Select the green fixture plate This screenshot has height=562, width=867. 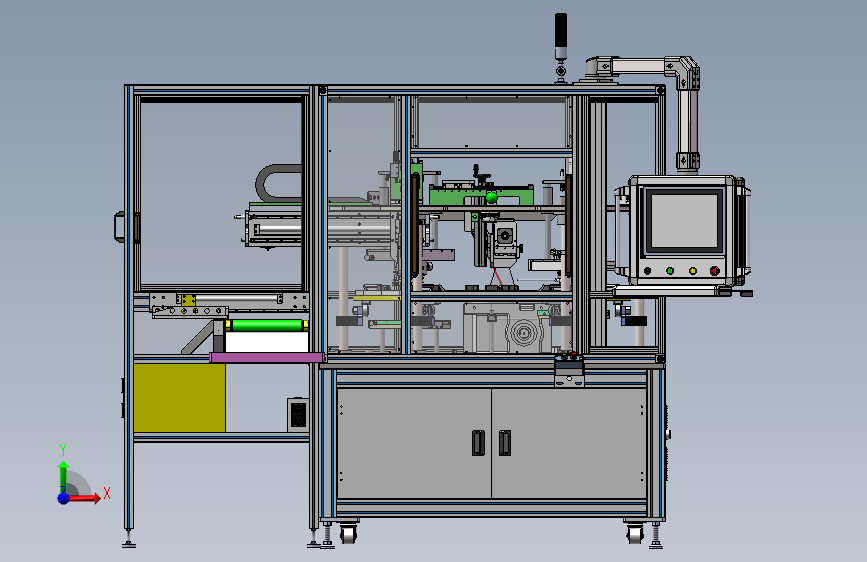point(481,196)
